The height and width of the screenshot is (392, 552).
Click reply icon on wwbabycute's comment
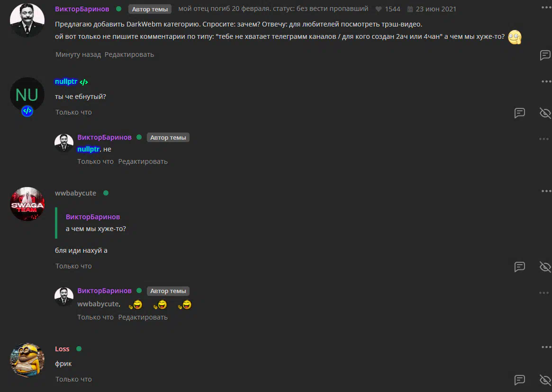(x=520, y=267)
